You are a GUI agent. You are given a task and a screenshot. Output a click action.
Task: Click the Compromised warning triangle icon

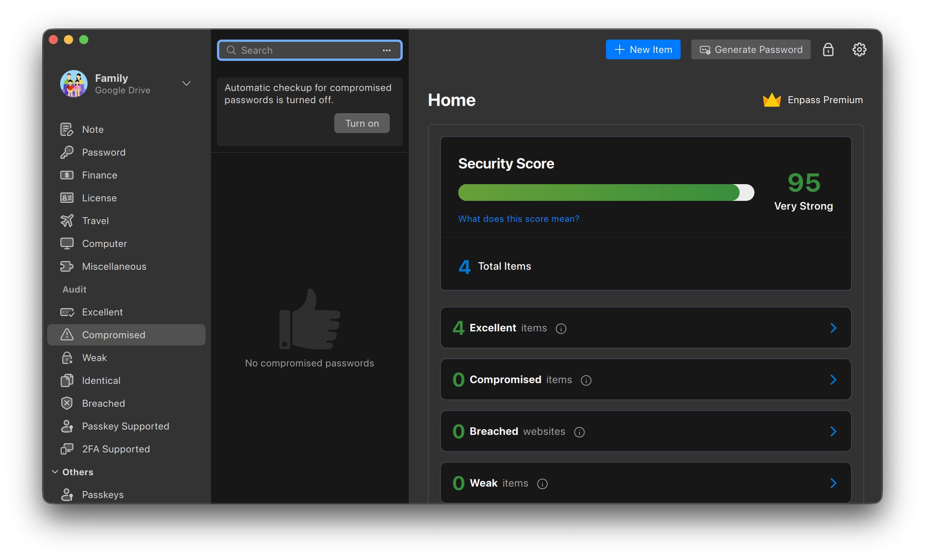tap(67, 335)
